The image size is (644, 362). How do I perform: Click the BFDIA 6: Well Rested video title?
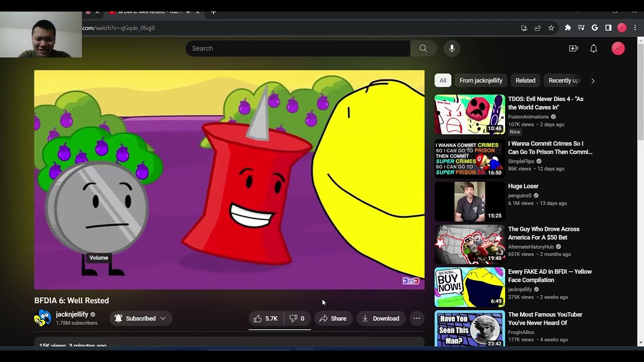point(71,301)
